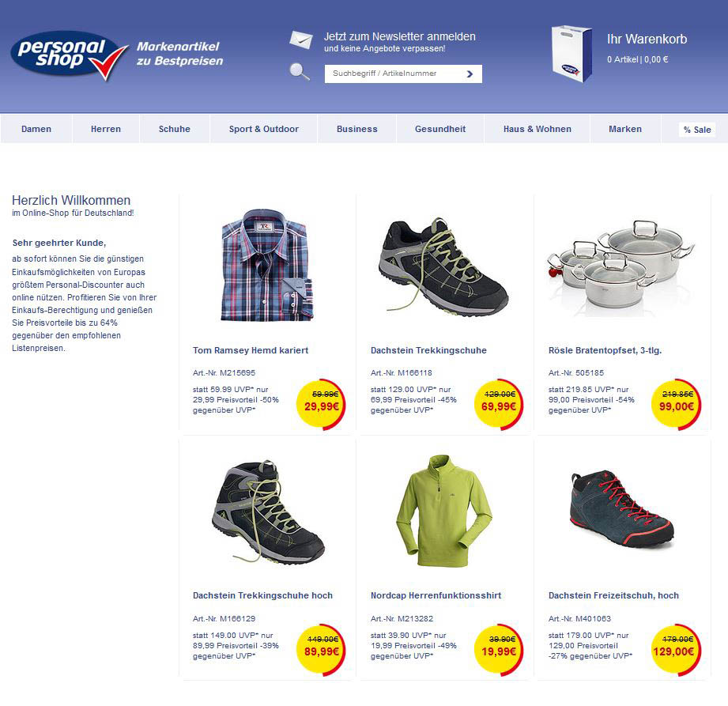Open Nordcap Herrenfunktionsshirt product link

click(436, 595)
